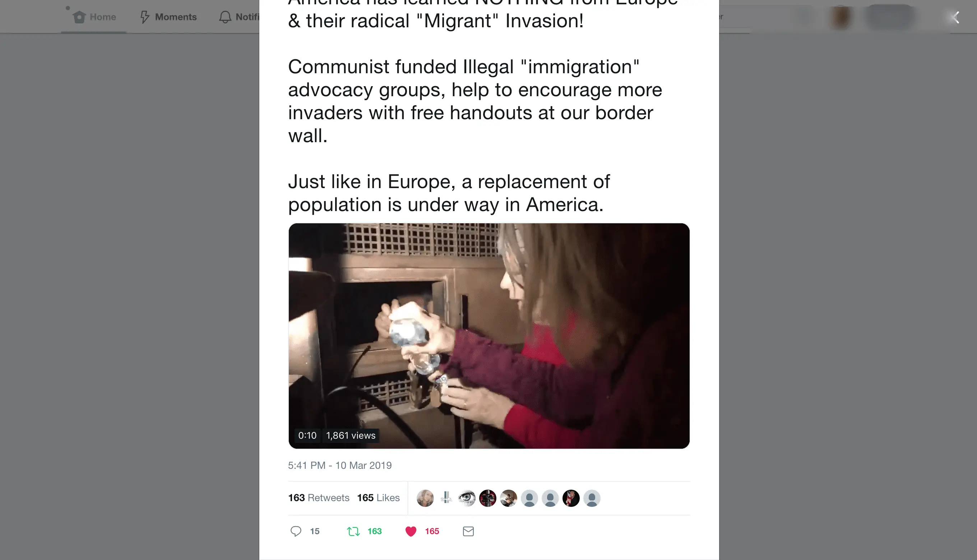Click the Moments lightning bolt icon
The width and height of the screenshot is (977, 560).
click(x=145, y=17)
